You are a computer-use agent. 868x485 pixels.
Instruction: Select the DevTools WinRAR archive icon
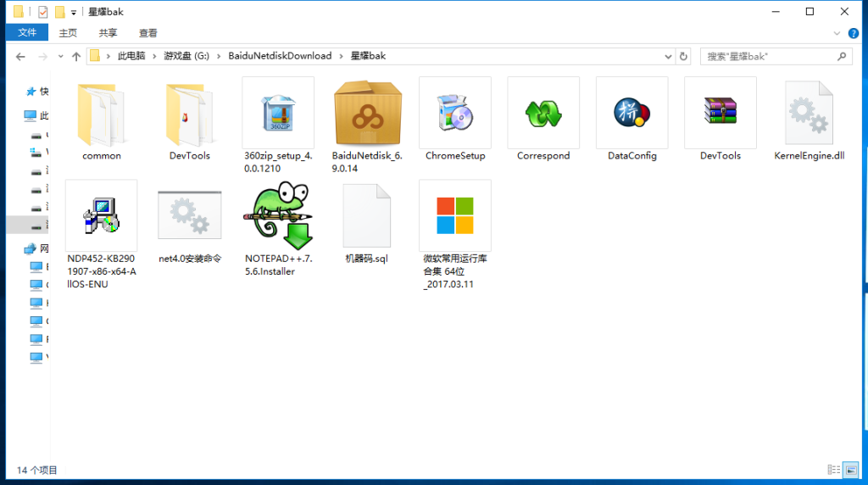[721, 111]
